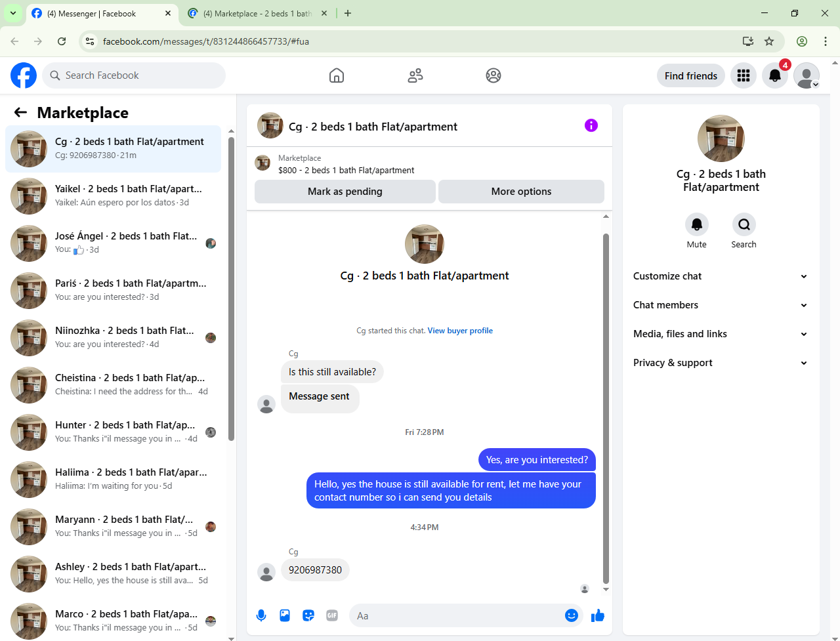
Task: Bookmark this page star icon
Action: 769,41
